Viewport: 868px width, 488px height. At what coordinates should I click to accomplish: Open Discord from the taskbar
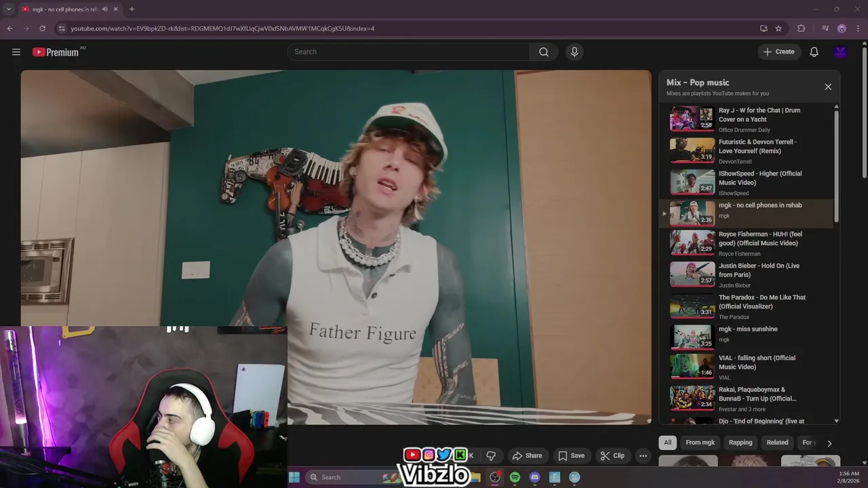click(534, 477)
